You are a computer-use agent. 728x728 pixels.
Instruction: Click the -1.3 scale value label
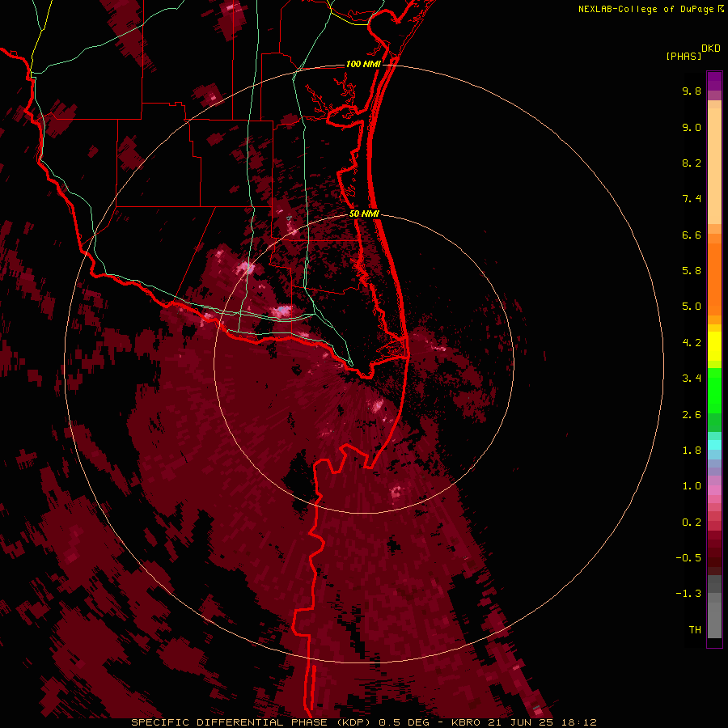click(688, 594)
